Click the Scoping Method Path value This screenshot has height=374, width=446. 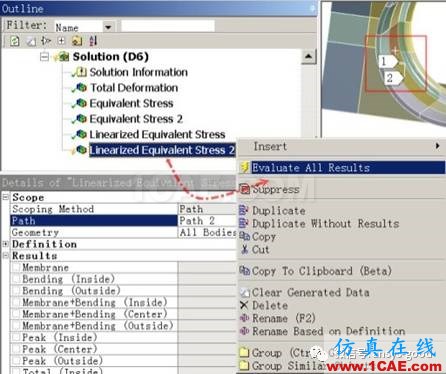(207, 209)
